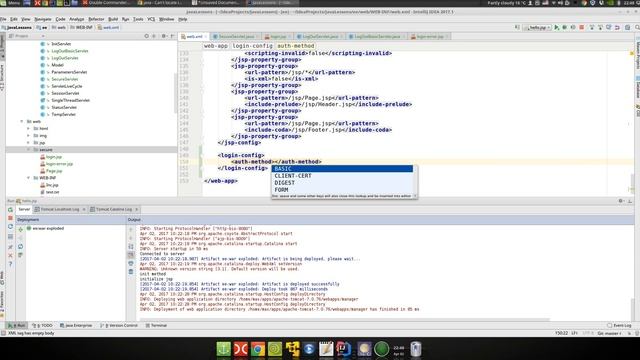Choose DIGEST from the autocomplete list
640x360 pixels.
pos(342,183)
